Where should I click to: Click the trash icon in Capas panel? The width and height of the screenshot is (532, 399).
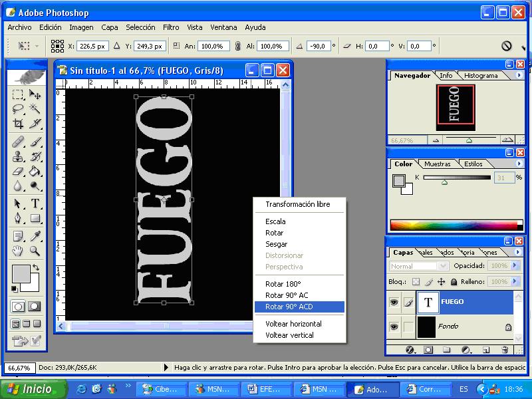(x=505, y=350)
